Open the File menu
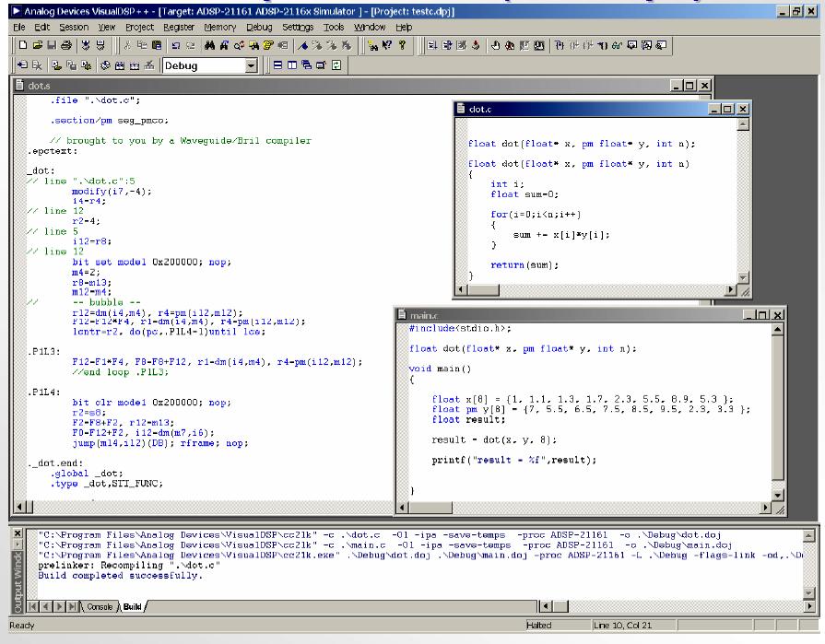 (x=19, y=27)
